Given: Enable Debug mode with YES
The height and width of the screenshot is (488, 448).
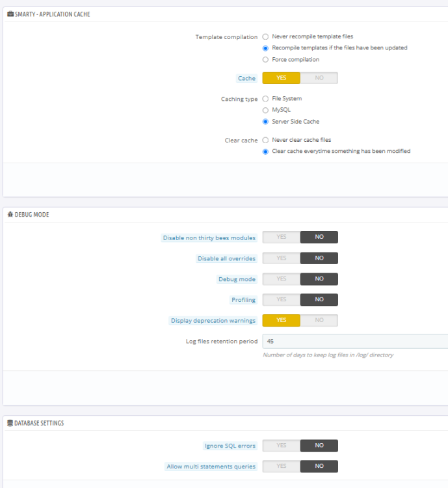Looking at the screenshot, I should pos(282,279).
